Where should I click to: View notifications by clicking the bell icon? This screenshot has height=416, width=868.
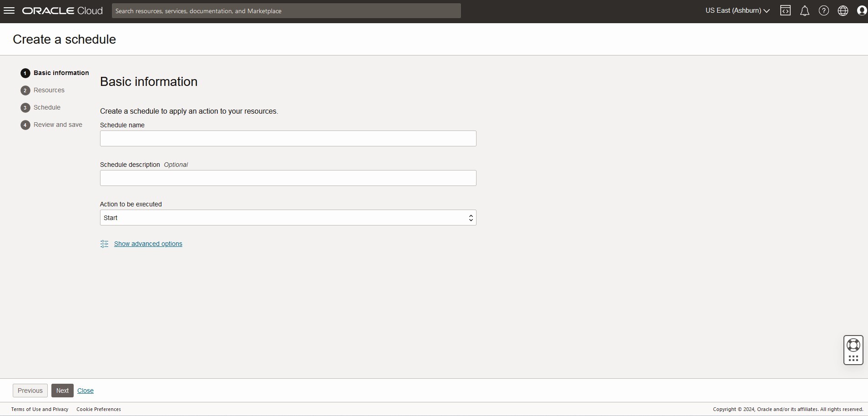point(805,10)
